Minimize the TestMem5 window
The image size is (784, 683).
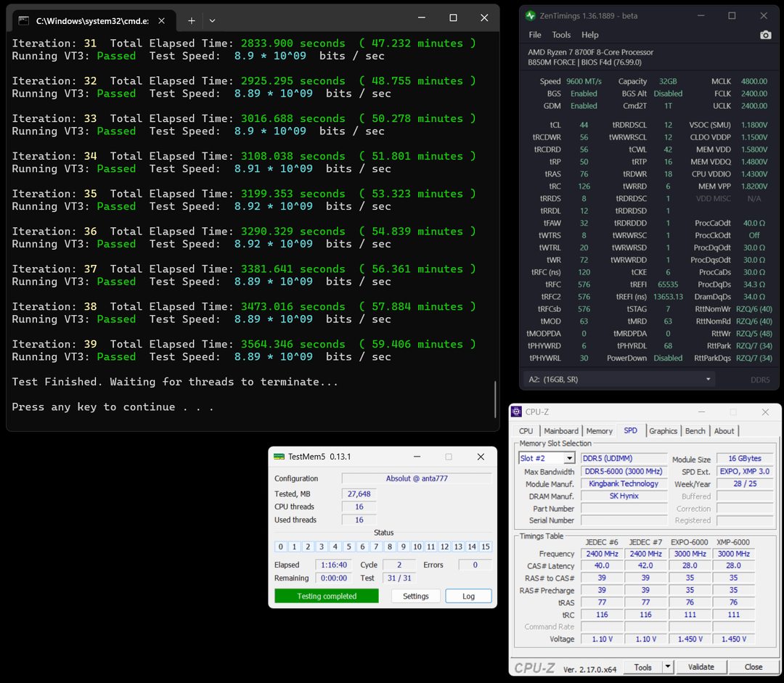(417, 457)
